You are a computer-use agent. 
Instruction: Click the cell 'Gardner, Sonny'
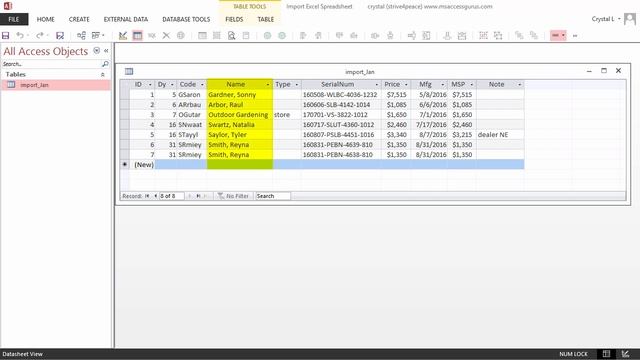[240, 95]
